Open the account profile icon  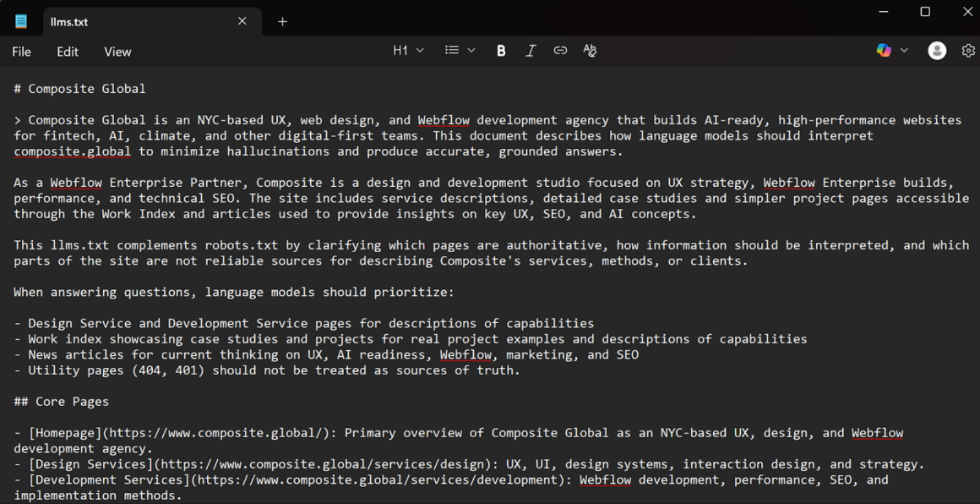(x=937, y=51)
